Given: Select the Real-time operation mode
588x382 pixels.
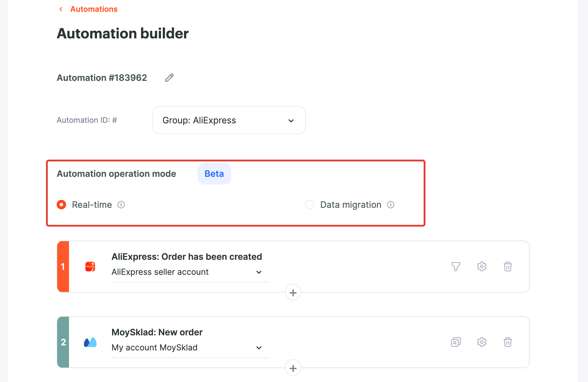Looking at the screenshot, I should 61,205.
